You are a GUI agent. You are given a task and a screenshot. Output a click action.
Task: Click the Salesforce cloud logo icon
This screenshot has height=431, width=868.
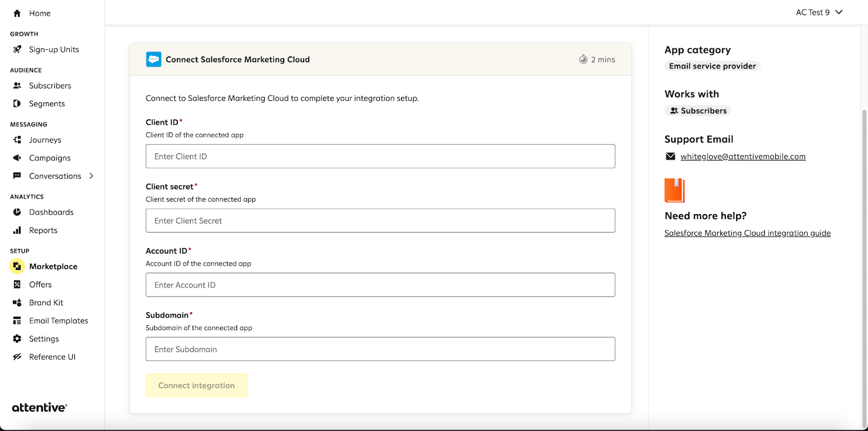pos(154,60)
